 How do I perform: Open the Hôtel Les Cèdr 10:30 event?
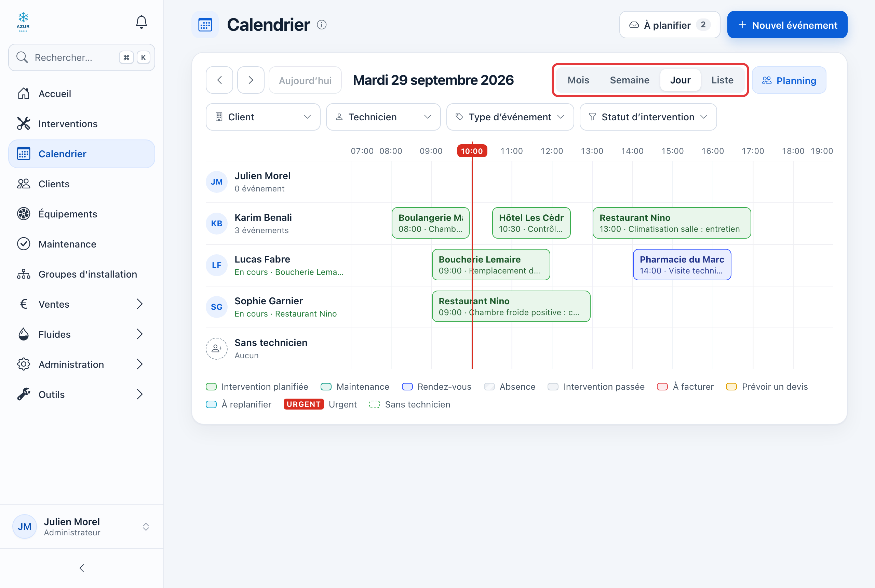tap(531, 223)
